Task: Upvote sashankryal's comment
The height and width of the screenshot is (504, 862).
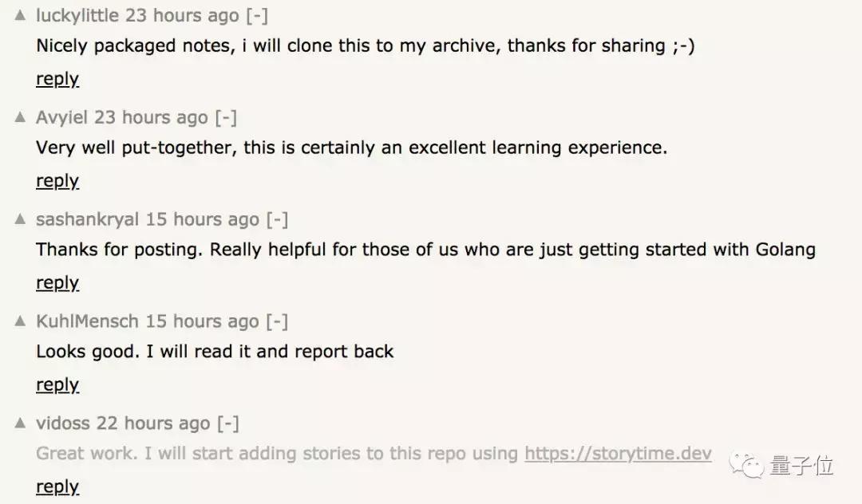Action: (x=21, y=220)
